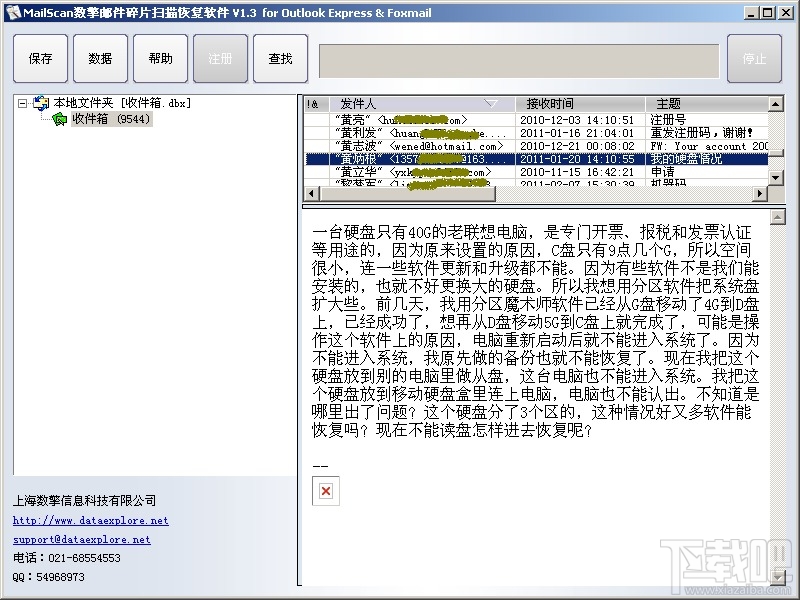Select the email from 黄立华
Screen dimensions: 800x600
(x=536, y=172)
